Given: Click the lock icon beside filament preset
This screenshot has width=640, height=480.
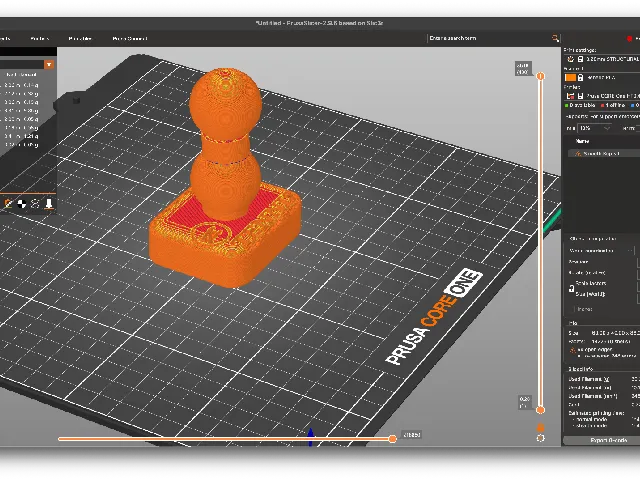Looking at the screenshot, I should point(580,78).
